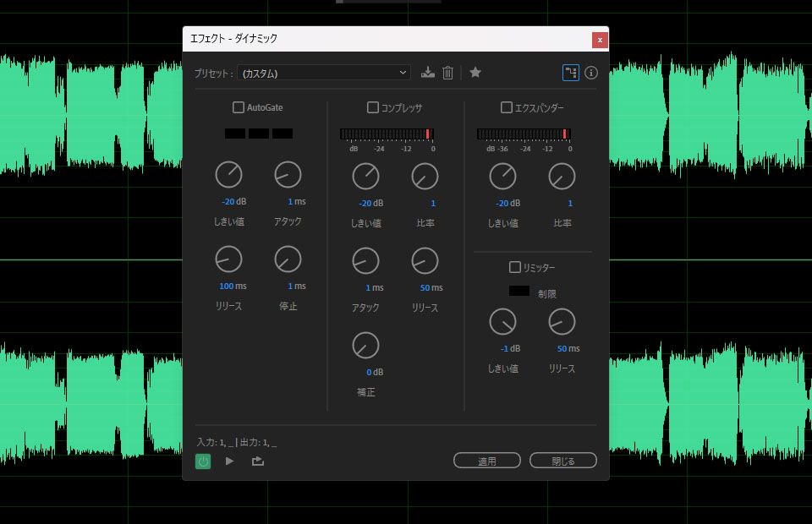Mark preset as favorite with star icon
Screen dimensions: 812x524
click(475, 73)
